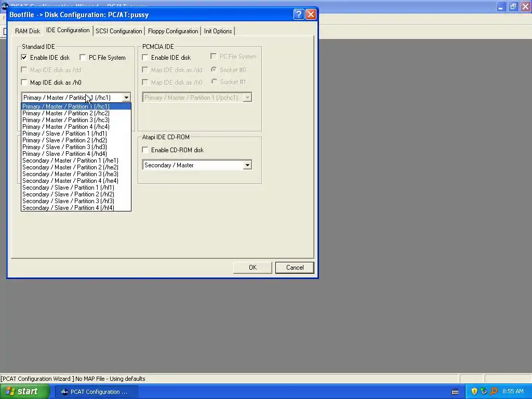Pick Secondary / Master / Partition 3 (/he3)
The image size is (532, 399).
[x=76, y=174]
